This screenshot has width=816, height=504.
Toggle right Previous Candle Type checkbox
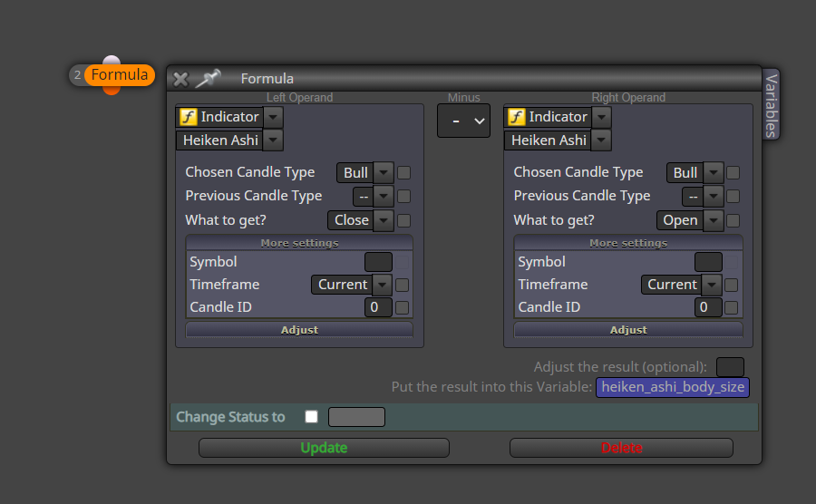pyautogui.click(x=733, y=196)
